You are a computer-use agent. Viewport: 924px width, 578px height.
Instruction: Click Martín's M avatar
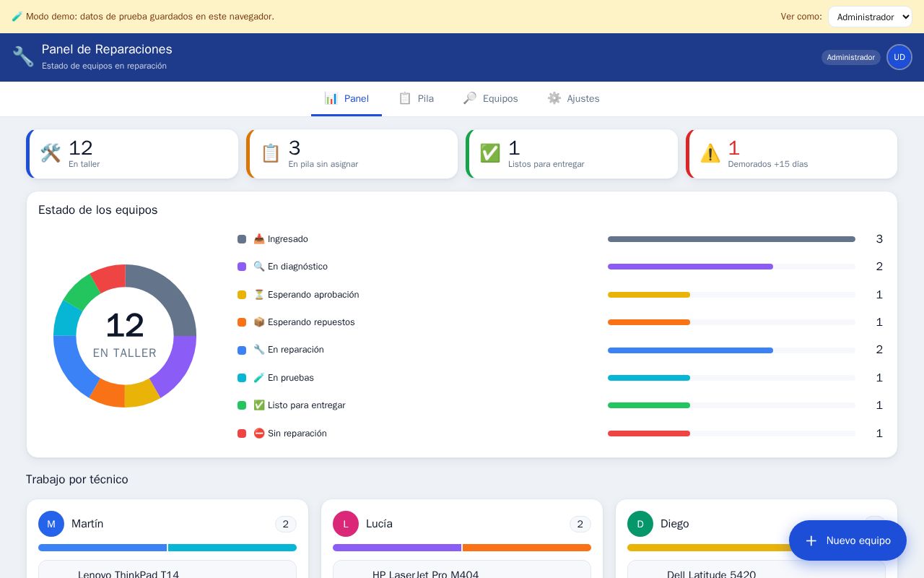point(51,524)
